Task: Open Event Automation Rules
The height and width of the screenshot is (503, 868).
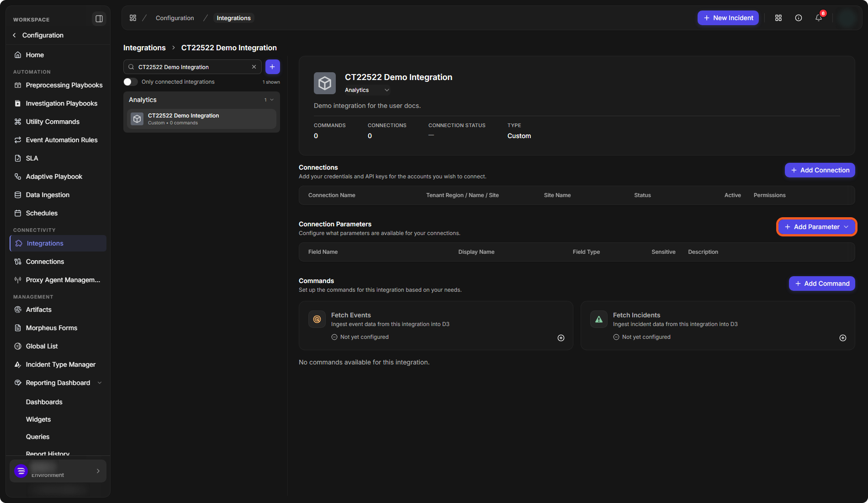Action: tap(58, 140)
